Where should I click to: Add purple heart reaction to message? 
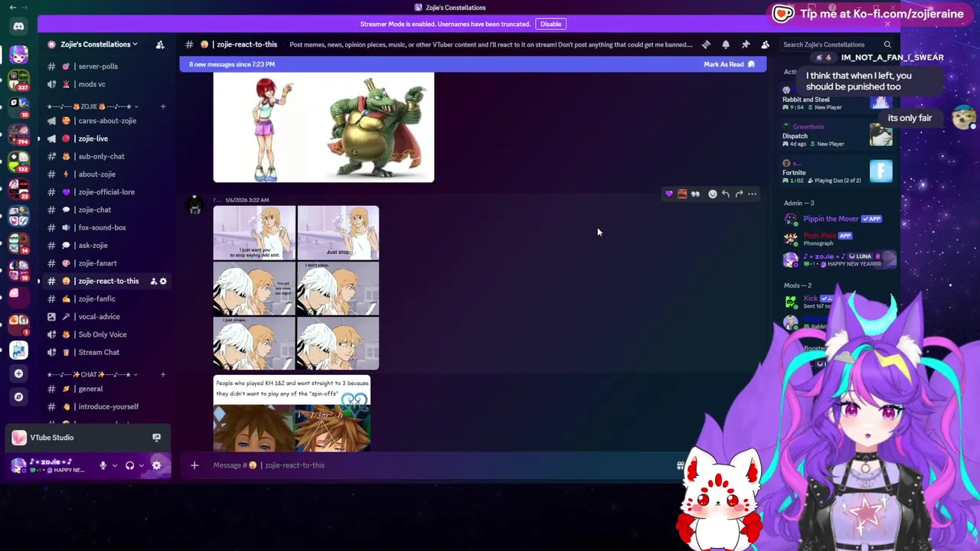pos(669,194)
